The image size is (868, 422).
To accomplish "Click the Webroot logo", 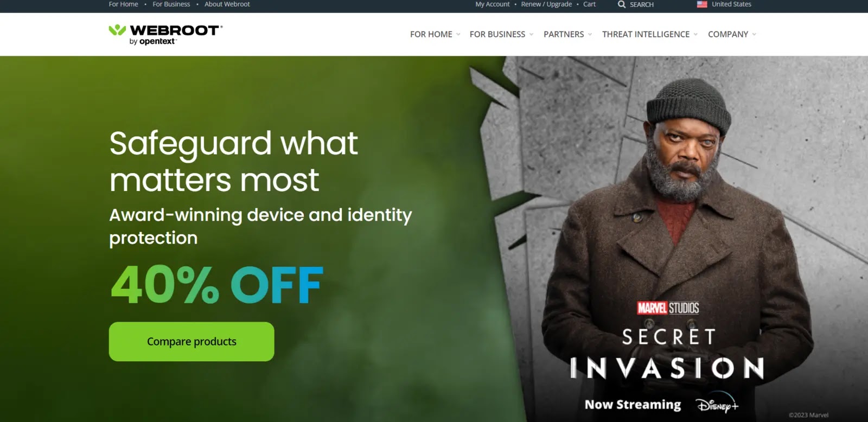I will click(x=166, y=35).
